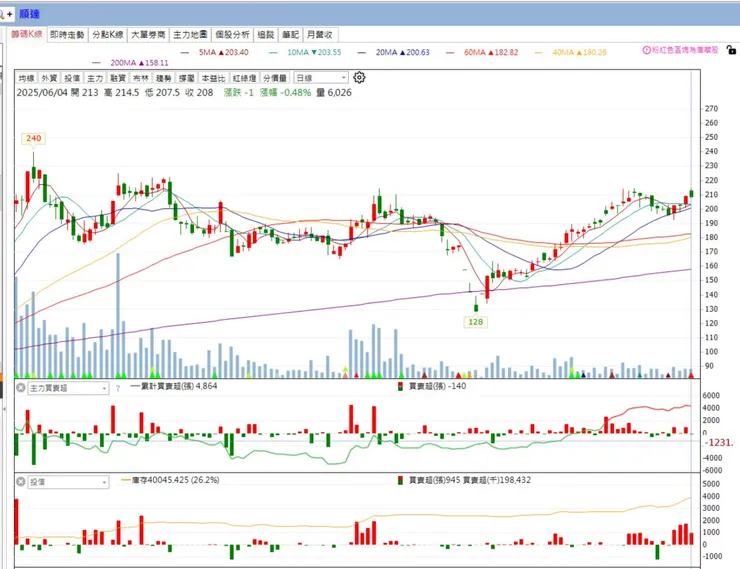The image size is (740, 569).
Task: Click the padlock icon at top right
Action: (x=731, y=50)
